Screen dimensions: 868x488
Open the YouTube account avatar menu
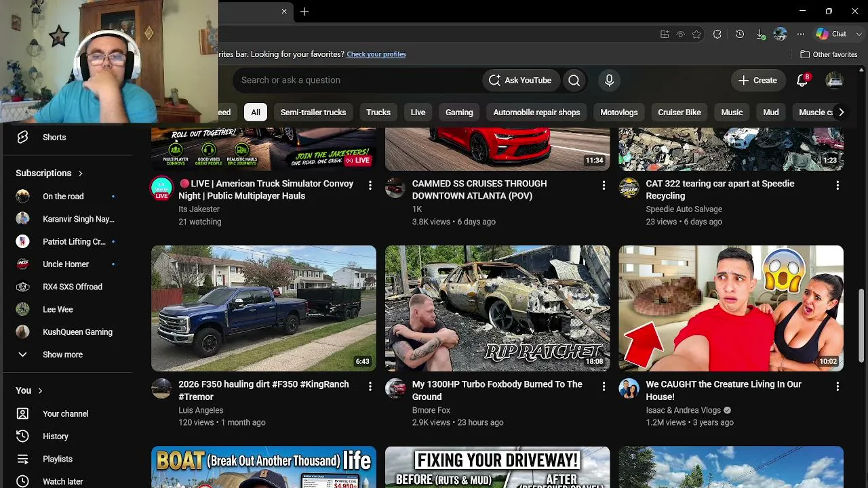834,80
